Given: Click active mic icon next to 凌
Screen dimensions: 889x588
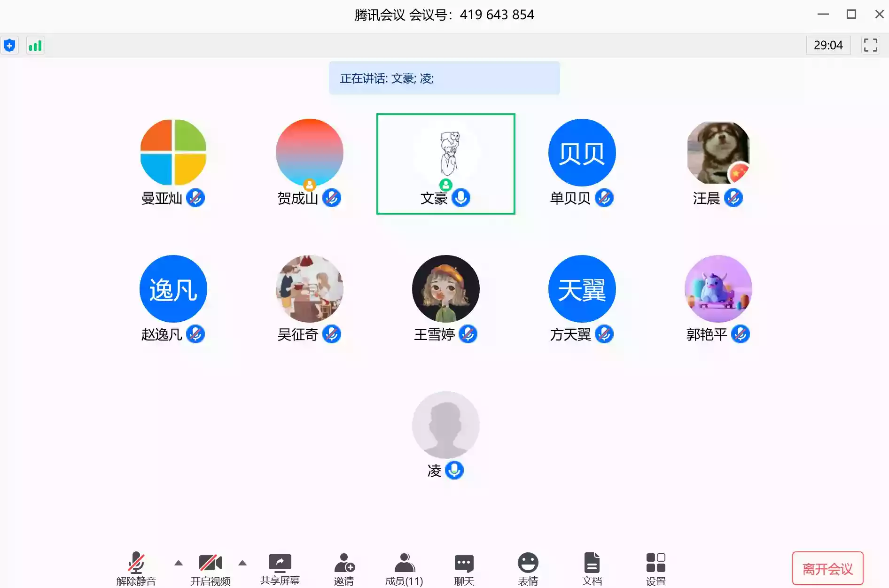Looking at the screenshot, I should pos(454,470).
